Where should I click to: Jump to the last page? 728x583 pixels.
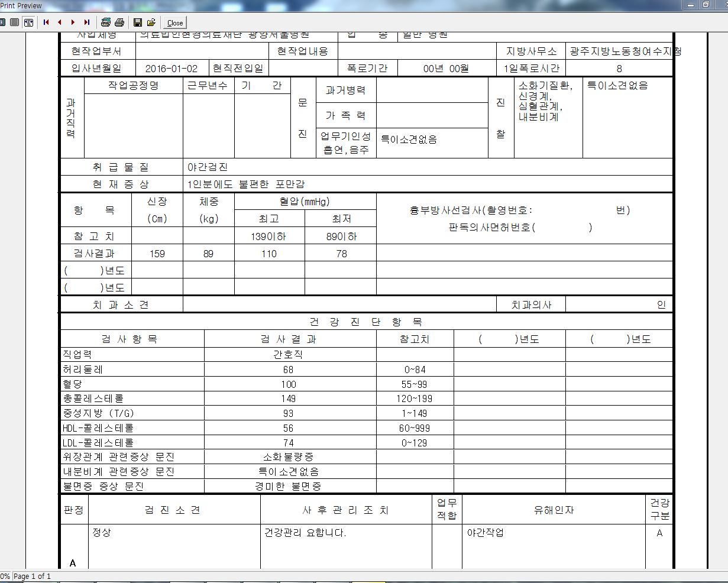point(87,22)
